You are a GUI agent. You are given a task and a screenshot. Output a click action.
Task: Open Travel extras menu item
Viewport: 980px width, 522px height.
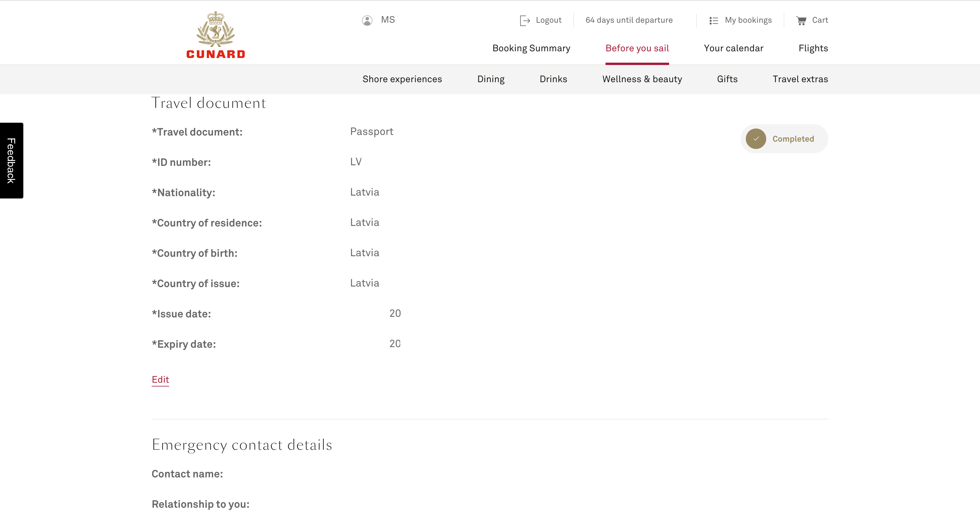(x=800, y=79)
